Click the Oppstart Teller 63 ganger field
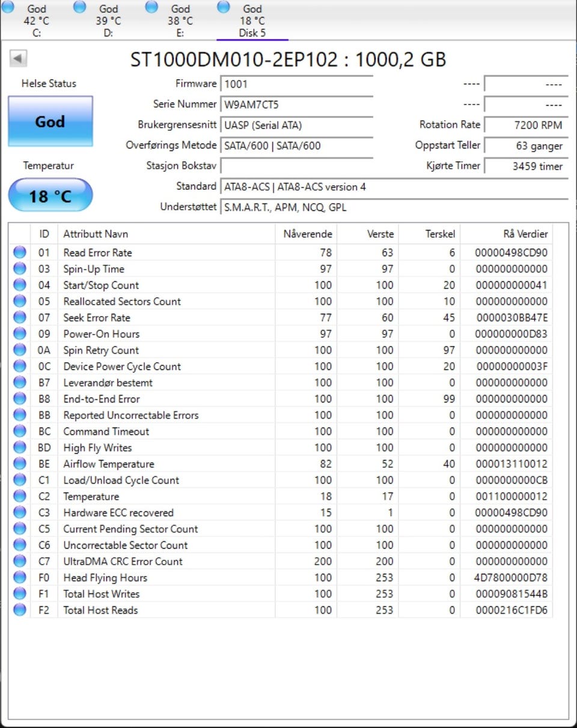The width and height of the screenshot is (577, 728). point(526,145)
